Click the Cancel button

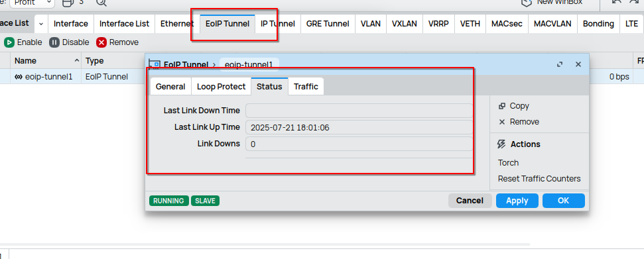(x=470, y=201)
